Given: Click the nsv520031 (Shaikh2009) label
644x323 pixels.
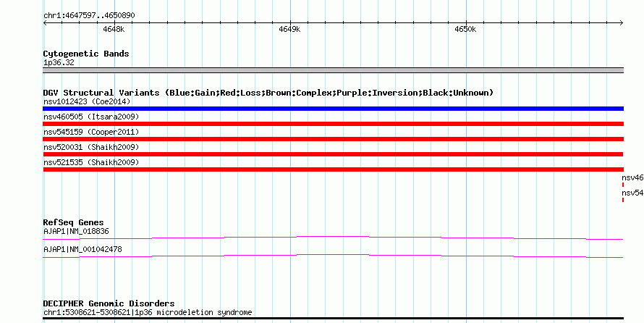Looking at the screenshot, I should point(91,147).
